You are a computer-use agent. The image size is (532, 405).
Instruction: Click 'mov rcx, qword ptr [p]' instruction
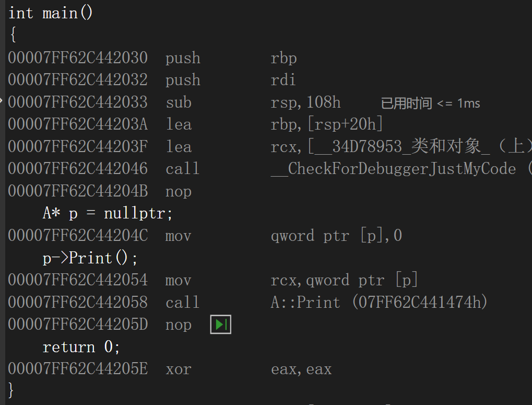point(213,280)
